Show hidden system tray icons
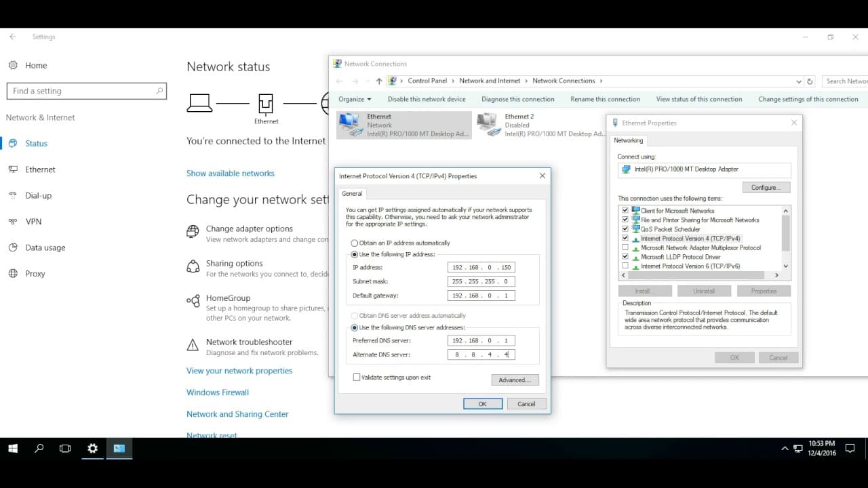 [785, 449]
